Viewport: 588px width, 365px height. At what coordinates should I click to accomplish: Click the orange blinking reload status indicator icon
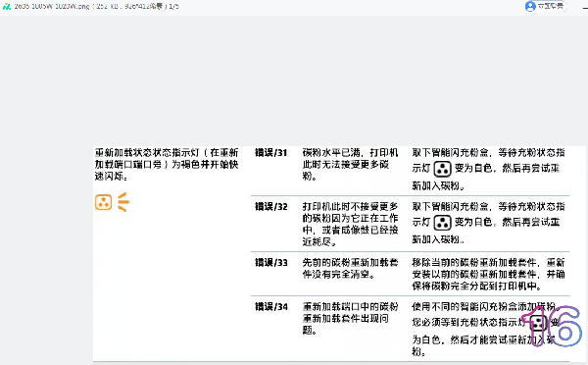coord(112,202)
